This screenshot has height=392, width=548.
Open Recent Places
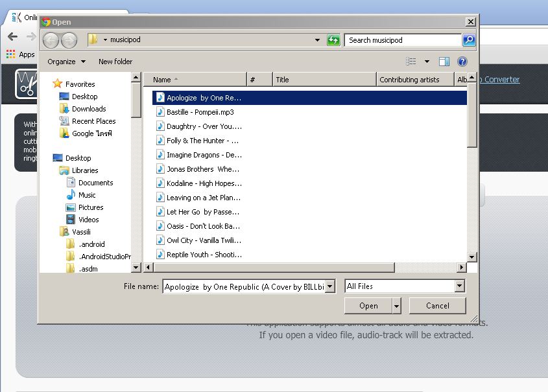click(x=88, y=121)
